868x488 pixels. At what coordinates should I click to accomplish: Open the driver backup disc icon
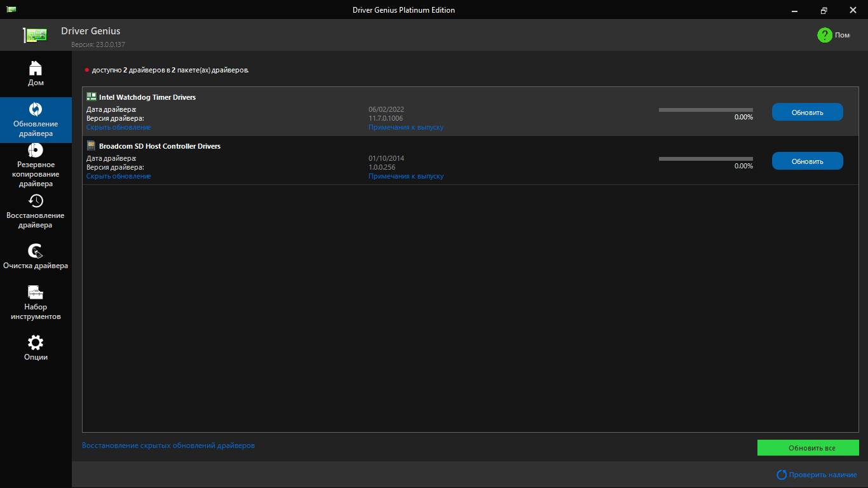click(x=36, y=150)
